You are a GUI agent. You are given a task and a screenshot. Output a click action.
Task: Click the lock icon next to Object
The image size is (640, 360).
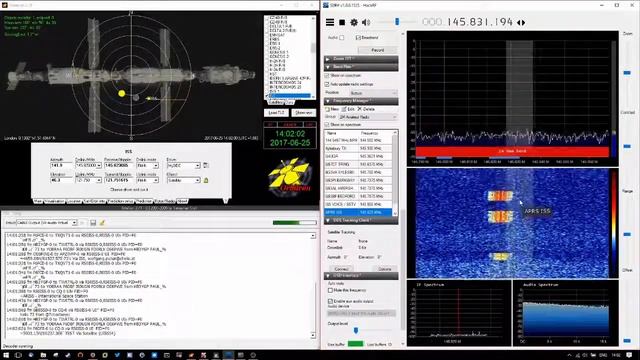click(206, 180)
